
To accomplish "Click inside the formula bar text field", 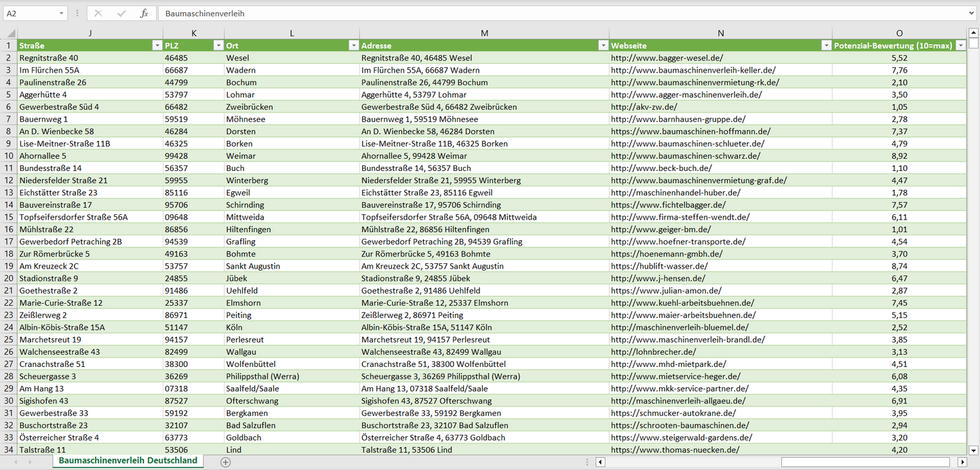I will pos(543,14).
